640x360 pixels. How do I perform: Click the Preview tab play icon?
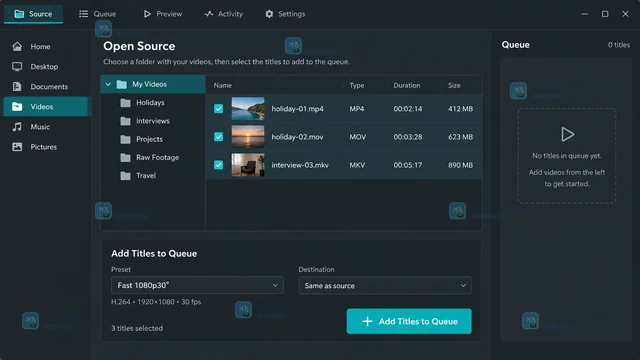[147, 14]
